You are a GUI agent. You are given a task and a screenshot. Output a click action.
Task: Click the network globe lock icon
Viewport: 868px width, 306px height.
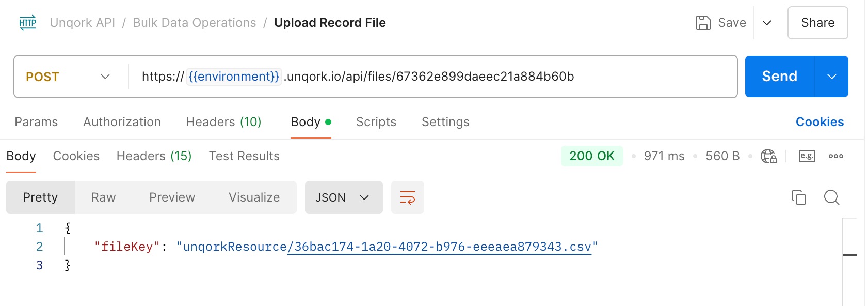click(x=768, y=156)
